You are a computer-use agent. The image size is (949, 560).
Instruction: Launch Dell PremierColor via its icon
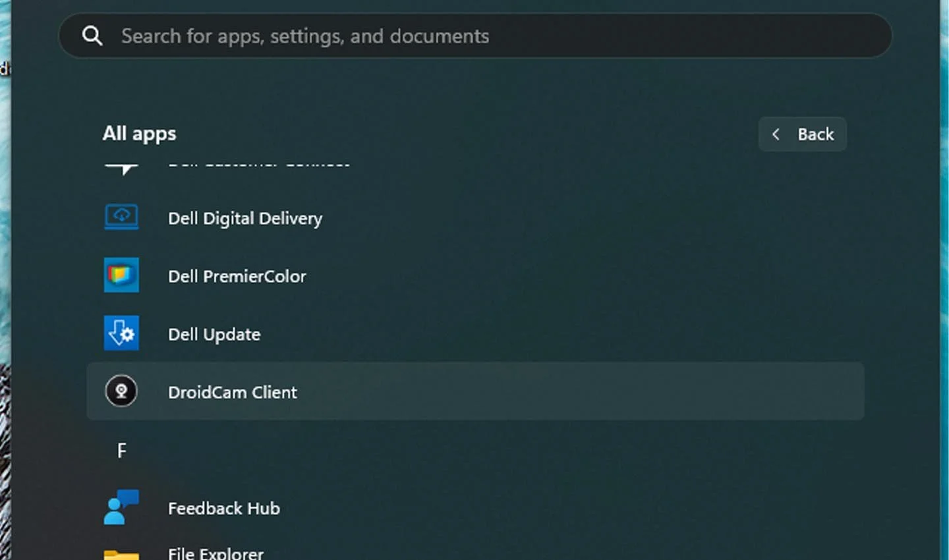[121, 275]
